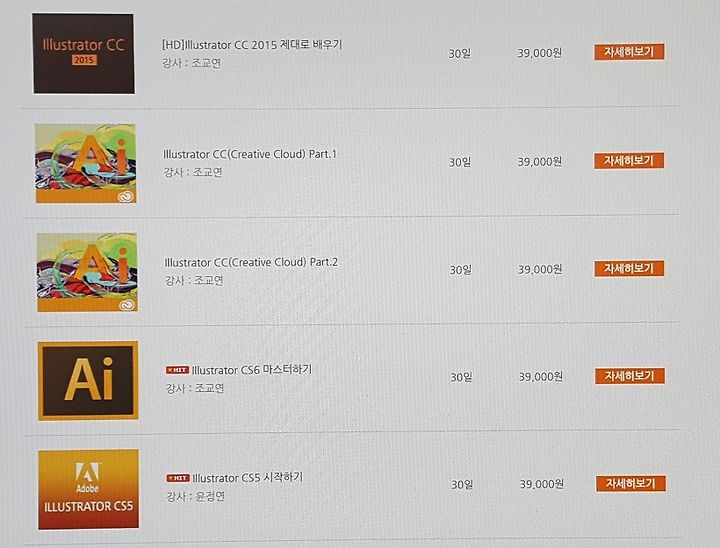Click the Creative Cloud icon on Part.2 thumbnail
This screenshot has width=720, height=548.
[126, 305]
